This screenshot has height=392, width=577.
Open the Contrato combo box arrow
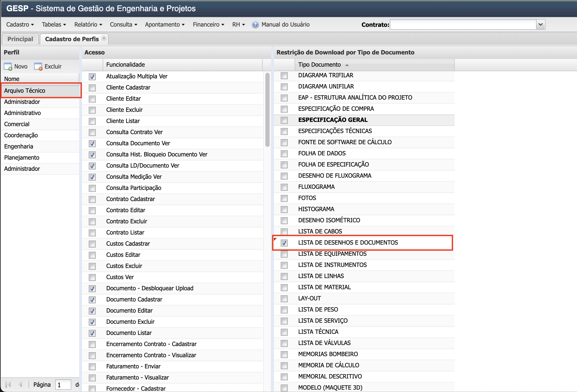click(540, 25)
